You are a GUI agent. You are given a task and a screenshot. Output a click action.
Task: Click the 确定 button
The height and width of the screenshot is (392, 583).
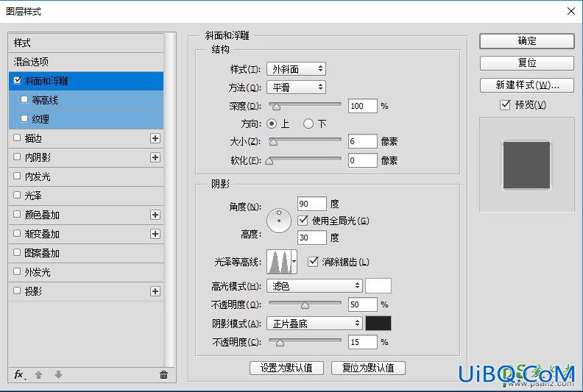[x=527, y=41]
